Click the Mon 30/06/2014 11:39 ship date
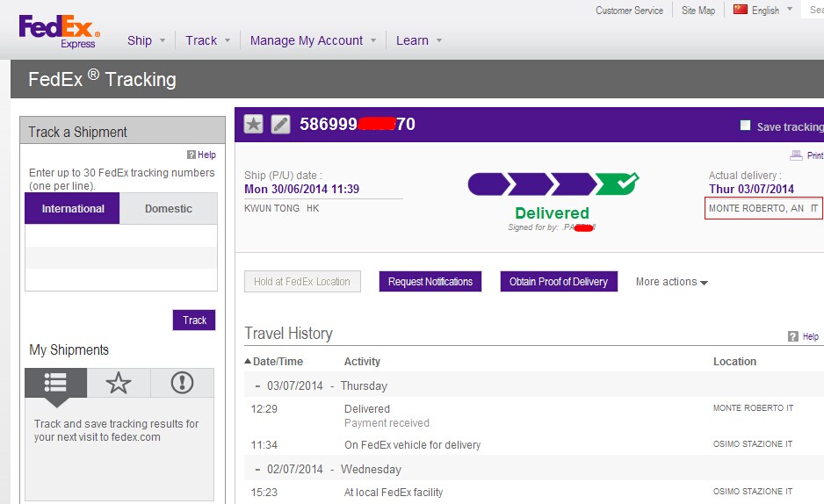The height and width of the screenshot is (504, 824). pyautogui.click(x=301, y=189)
